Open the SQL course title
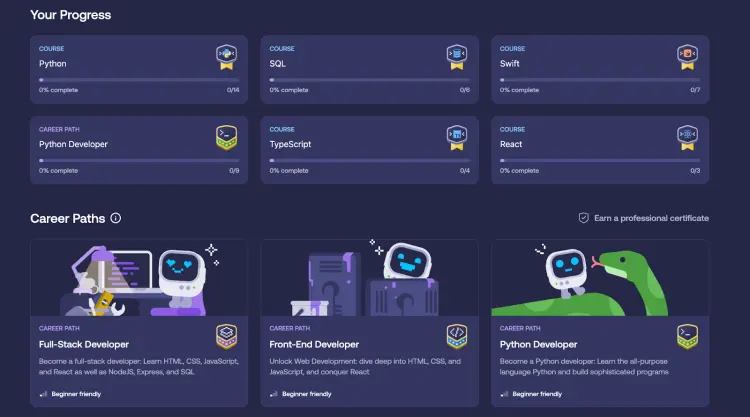 pos(277,64)
